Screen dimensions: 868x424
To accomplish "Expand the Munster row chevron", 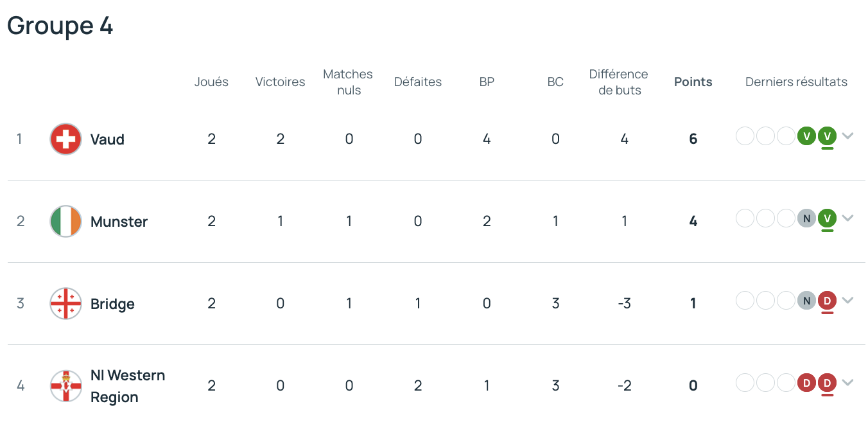I will (x=847, y=218).
